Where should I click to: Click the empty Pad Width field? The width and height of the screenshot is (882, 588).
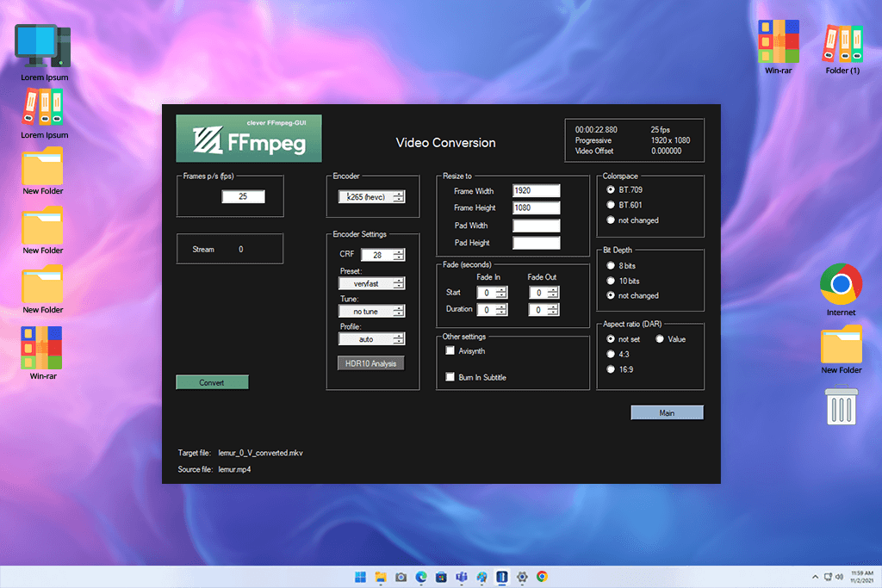[536, 226]
